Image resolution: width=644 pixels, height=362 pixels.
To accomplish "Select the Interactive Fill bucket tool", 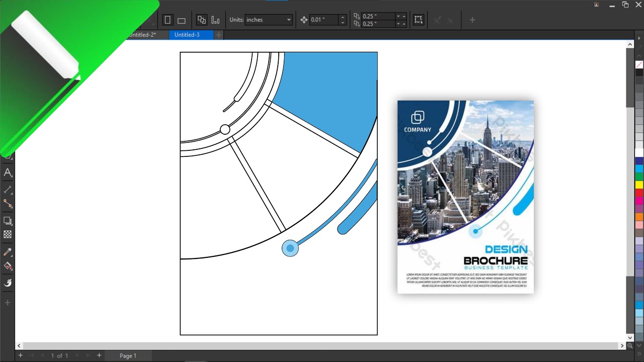I will pos(8,266).
